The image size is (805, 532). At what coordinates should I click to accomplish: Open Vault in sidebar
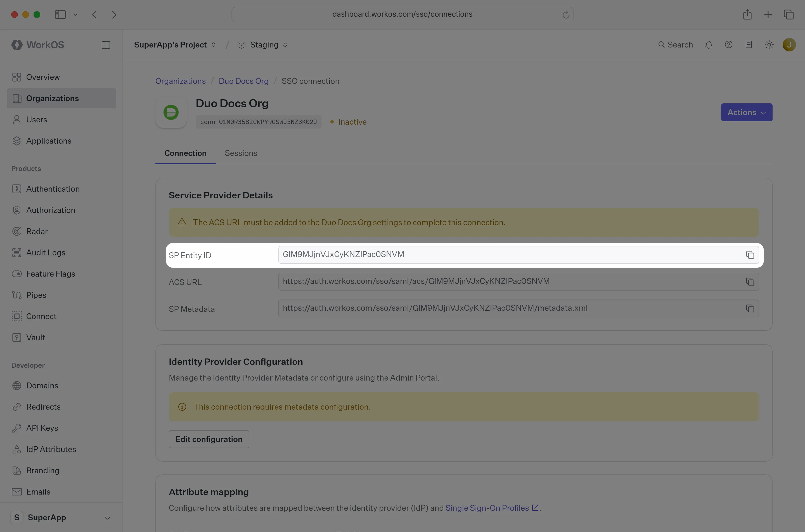pyautogui.click(x=61, y=338)
